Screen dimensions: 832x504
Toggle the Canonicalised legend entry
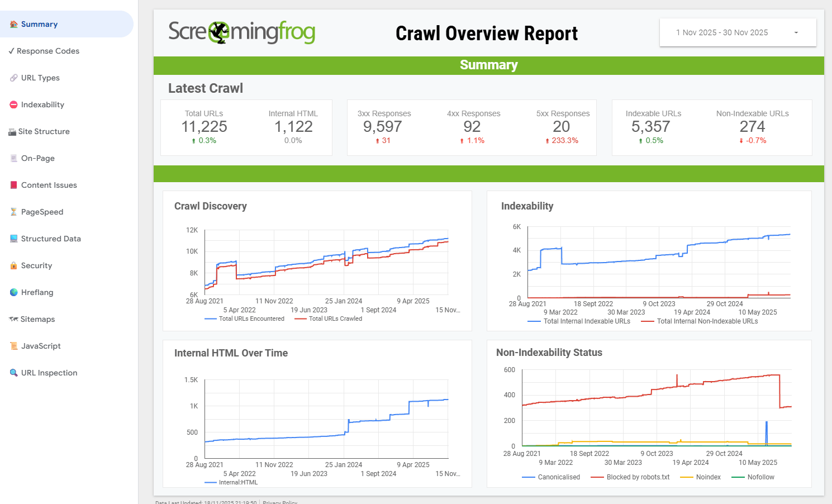(x=551, y=477)
